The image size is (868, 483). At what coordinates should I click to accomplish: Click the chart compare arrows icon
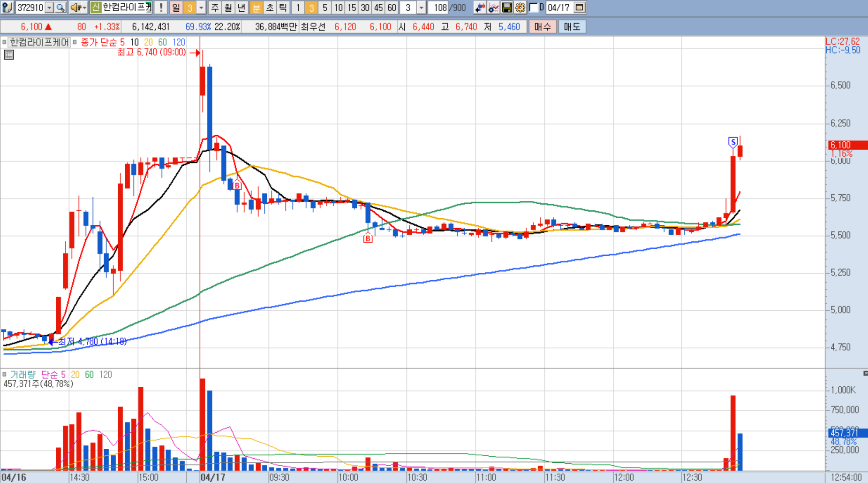(x=480, y=8)
